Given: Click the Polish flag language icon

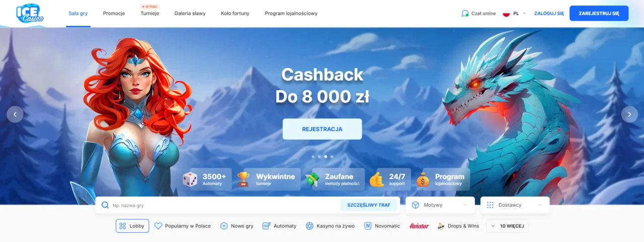Looking at the screenshot, I should click(x=507, y=14).
